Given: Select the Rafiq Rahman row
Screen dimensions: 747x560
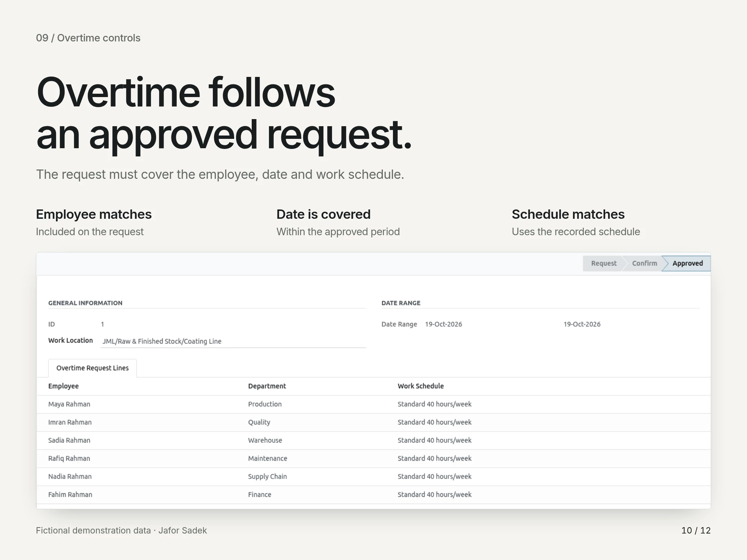Looking at the screenshot, I should click(373, 458).
